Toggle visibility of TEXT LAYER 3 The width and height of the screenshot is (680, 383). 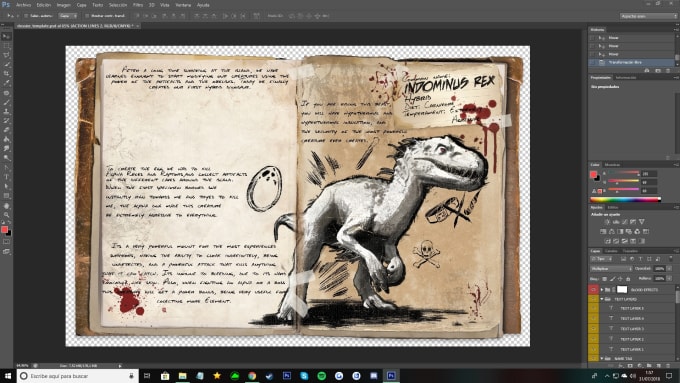pos(593,329)
